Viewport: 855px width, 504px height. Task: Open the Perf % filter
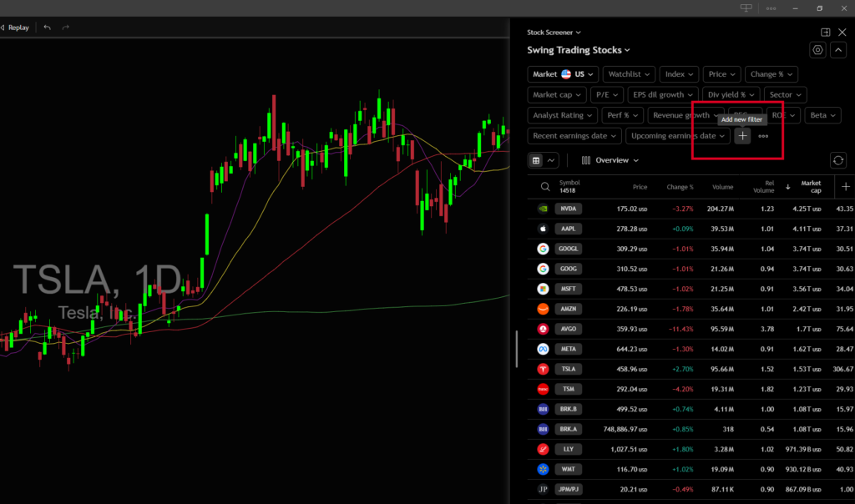coord(622,115)
